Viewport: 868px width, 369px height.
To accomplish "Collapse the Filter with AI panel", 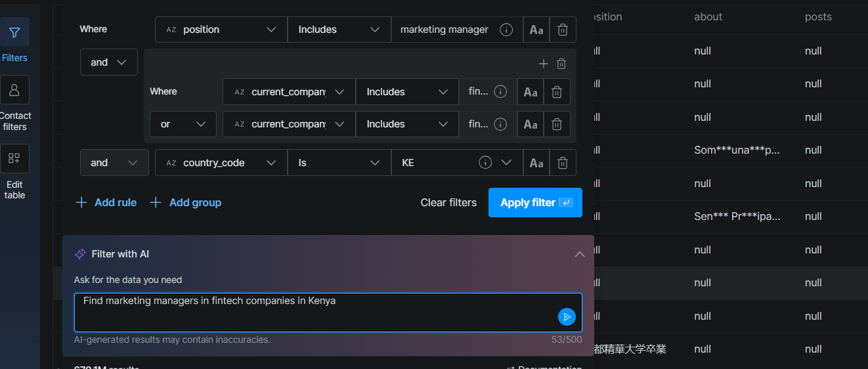I will 580,254.
